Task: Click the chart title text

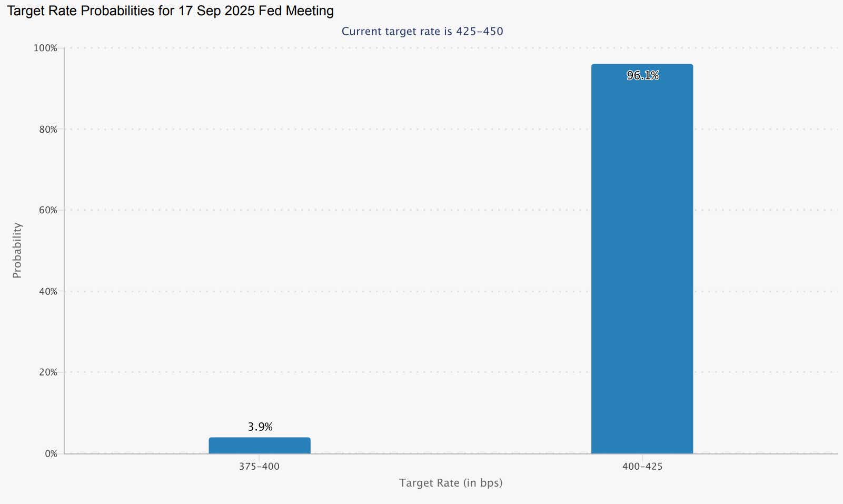Action: click(171, 11)
